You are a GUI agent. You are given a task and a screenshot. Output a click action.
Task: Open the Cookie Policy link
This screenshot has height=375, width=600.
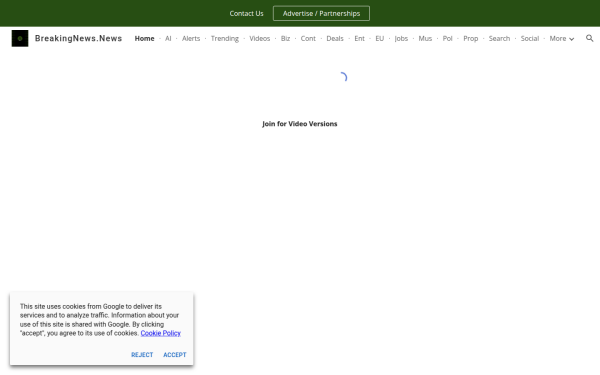click(160, 333)
